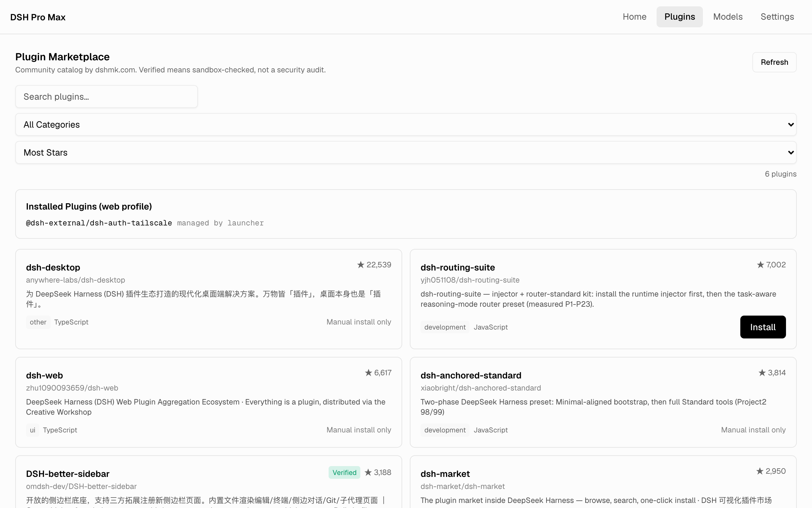
Task: Click the 22,539 star count
Action: click(x=379, y=265)
